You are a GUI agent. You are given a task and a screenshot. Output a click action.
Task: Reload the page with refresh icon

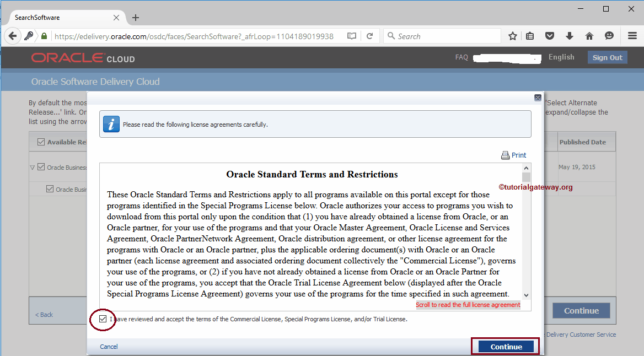[369, 36]
